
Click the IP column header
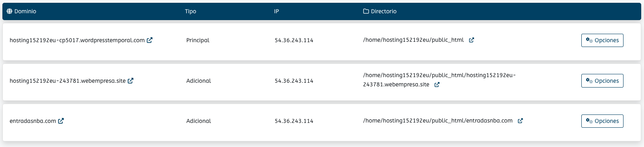pos(276,11)
